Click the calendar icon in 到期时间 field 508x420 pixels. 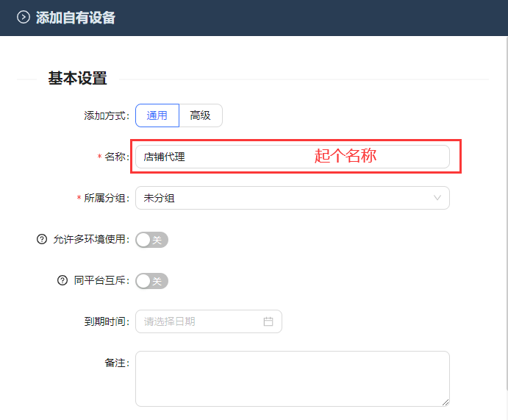click(268, 321)
